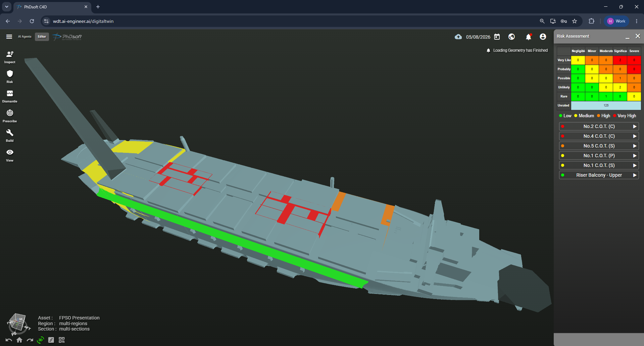The height and width of the screenshot is (346, 644).
Task: Switch to the AI Agents tab
Action: [24, 37]
